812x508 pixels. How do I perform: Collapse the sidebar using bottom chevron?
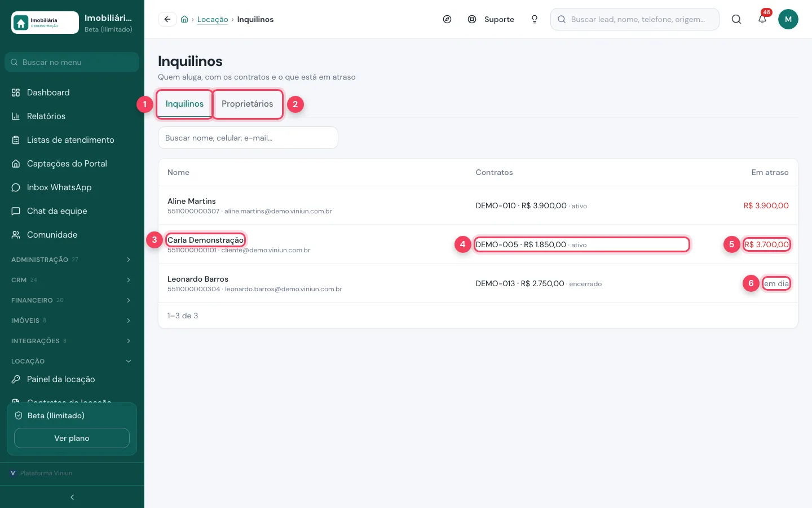72,497
